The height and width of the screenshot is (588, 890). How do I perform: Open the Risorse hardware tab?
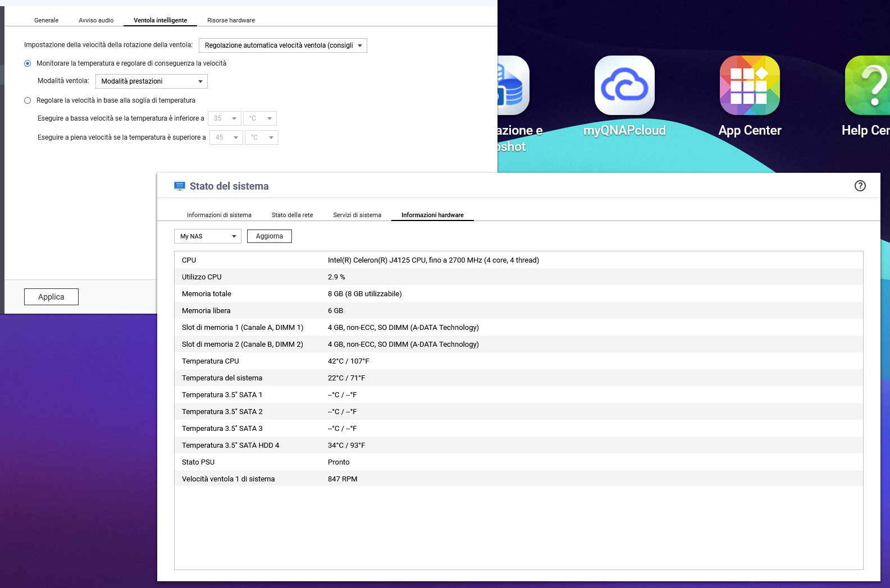pos(231,20)
